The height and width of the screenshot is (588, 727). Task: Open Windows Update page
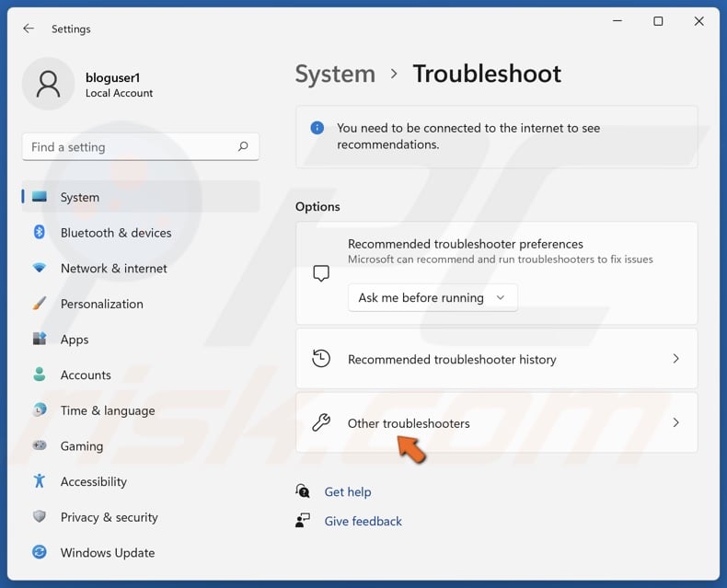(x=141, y=552)
